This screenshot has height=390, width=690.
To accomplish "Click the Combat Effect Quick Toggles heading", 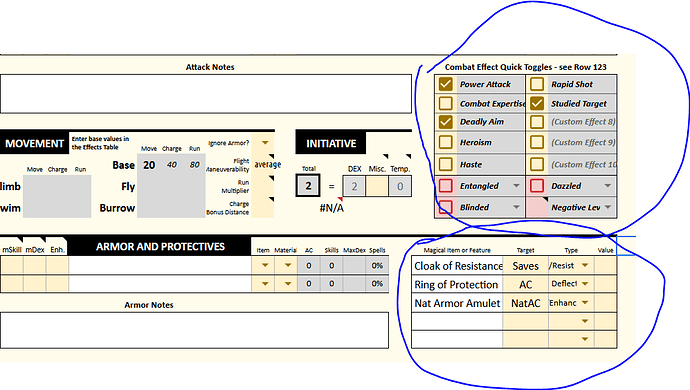I will [525, 67].
